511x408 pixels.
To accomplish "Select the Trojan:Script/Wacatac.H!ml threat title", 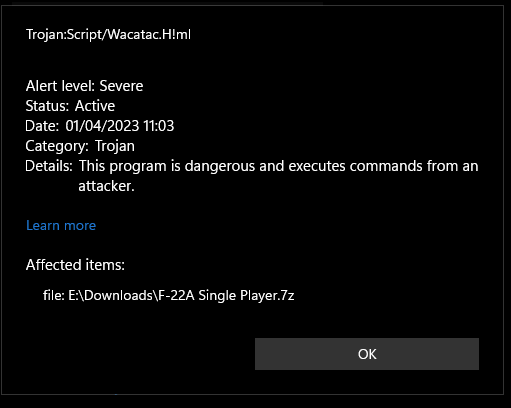I will point(108,34).
